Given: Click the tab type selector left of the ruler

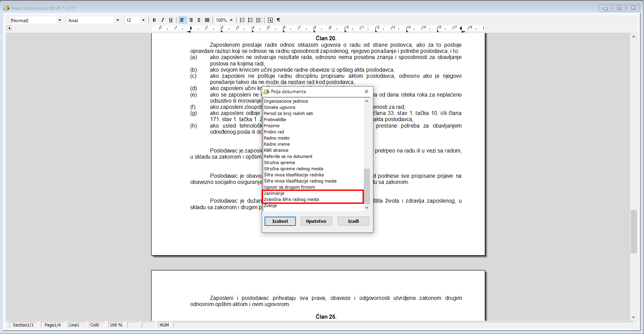Looking at the screenshot, I should point(9,28).
